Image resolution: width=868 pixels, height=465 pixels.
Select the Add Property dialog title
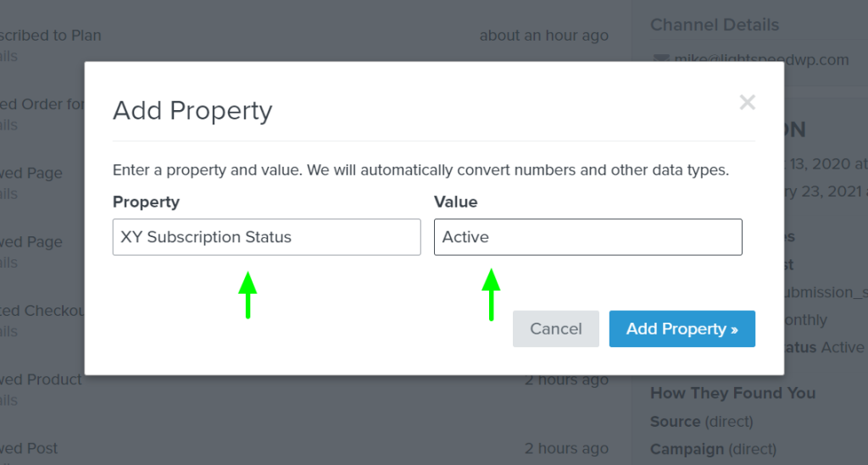(x=192, y=111)
